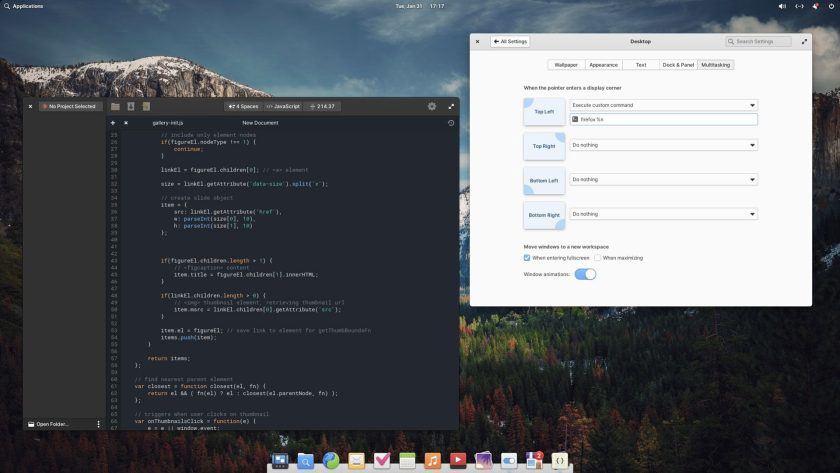The width and height of the screenshot is (840, 473).
Task: Launch the Mail app in the dock
Action: coord(356,460)
